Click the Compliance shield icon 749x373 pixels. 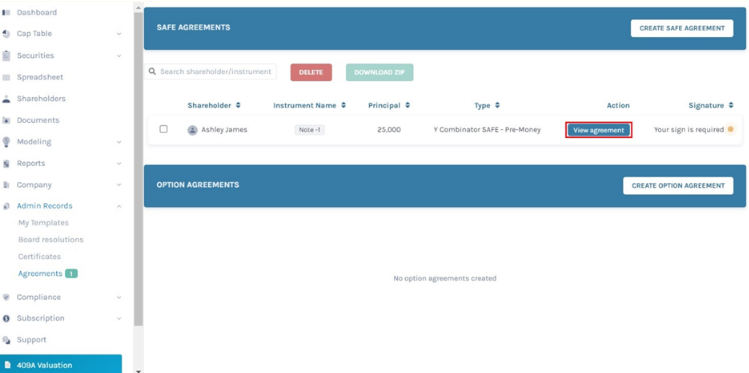tap(6, 297)
